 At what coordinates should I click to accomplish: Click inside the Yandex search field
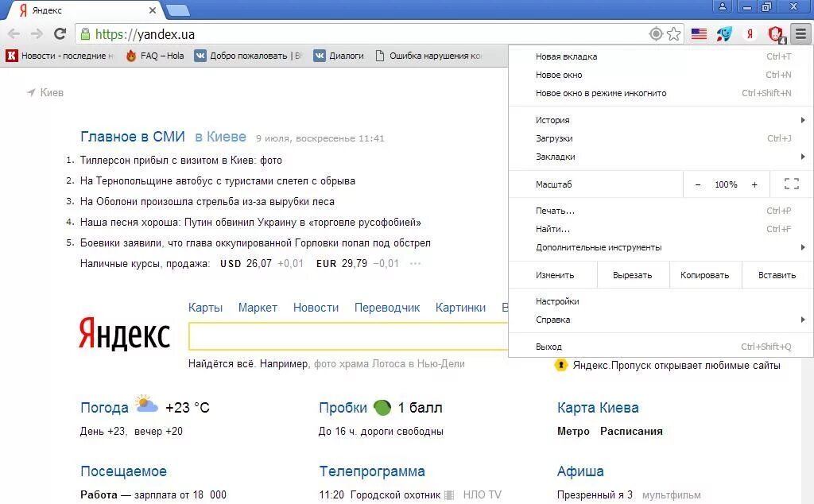coord(348,336)
